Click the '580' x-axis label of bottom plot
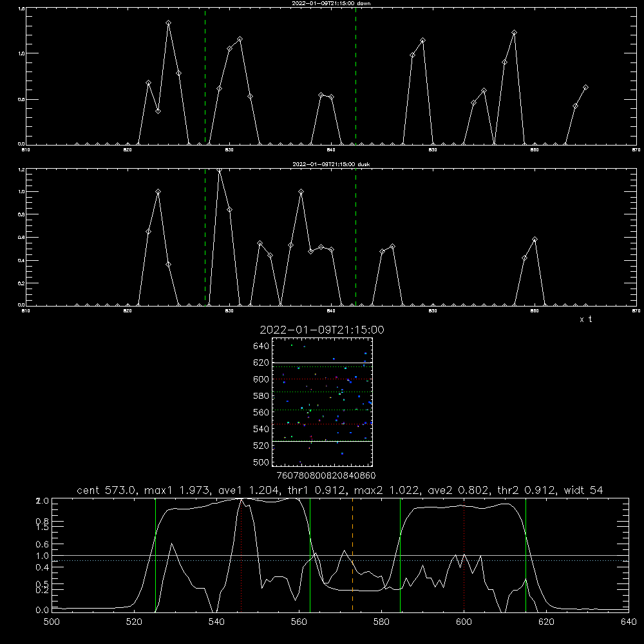644x644 pixels. tap(381, 622)
